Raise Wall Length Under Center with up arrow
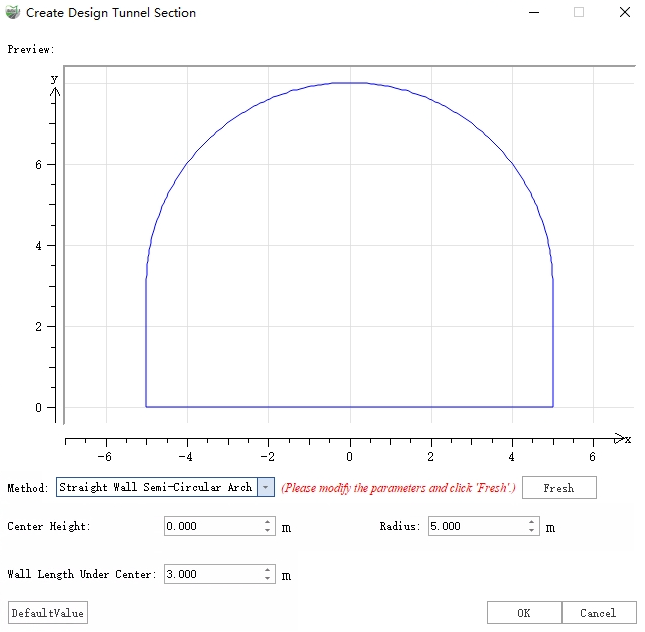Screen dimensions: 645x632 (x=267, y=570)
